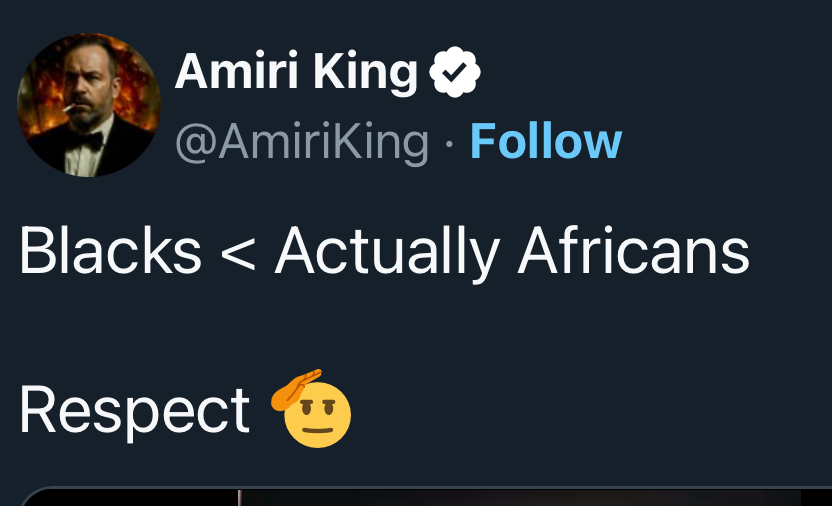Click the dot separator before Follow
This screenshot has height=506, width=832.
point(449,143)
